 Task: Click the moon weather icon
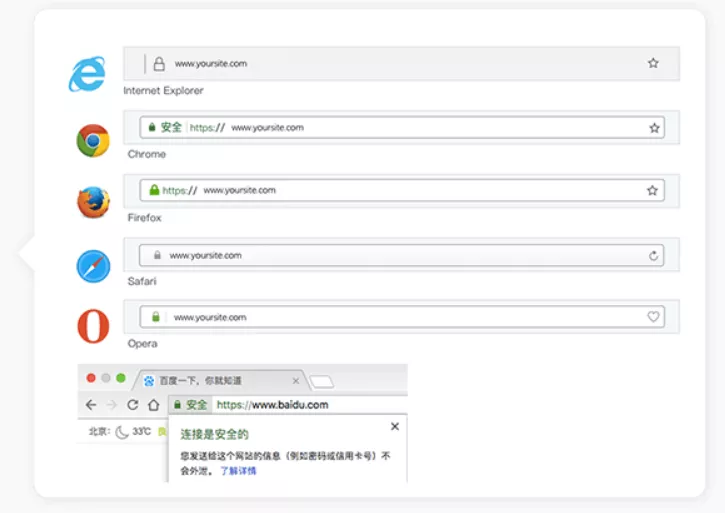coord(122,432)
